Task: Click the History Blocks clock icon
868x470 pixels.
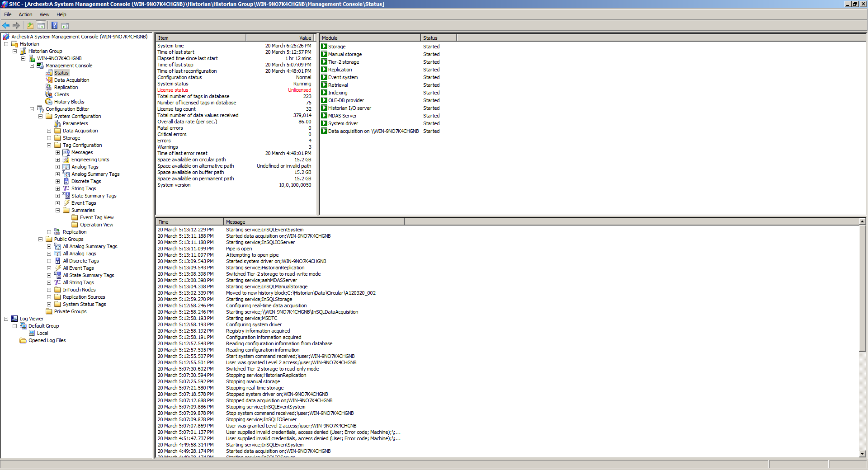Action: click(49, 102)
